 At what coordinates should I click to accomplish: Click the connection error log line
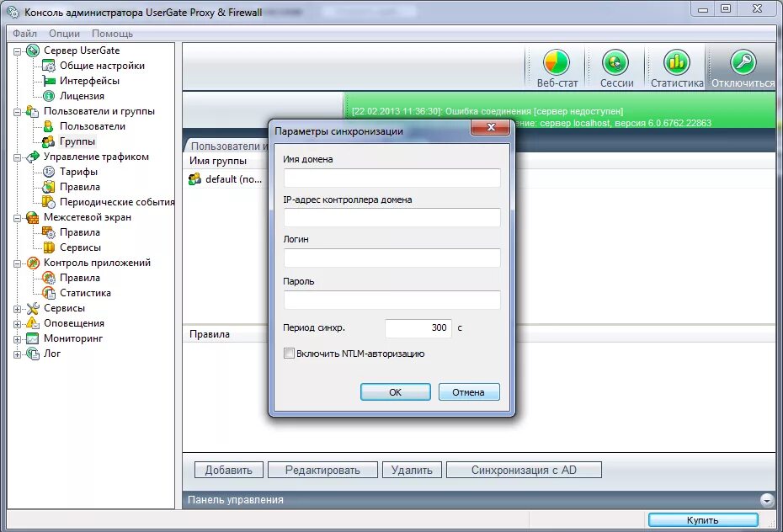[487, 111]
